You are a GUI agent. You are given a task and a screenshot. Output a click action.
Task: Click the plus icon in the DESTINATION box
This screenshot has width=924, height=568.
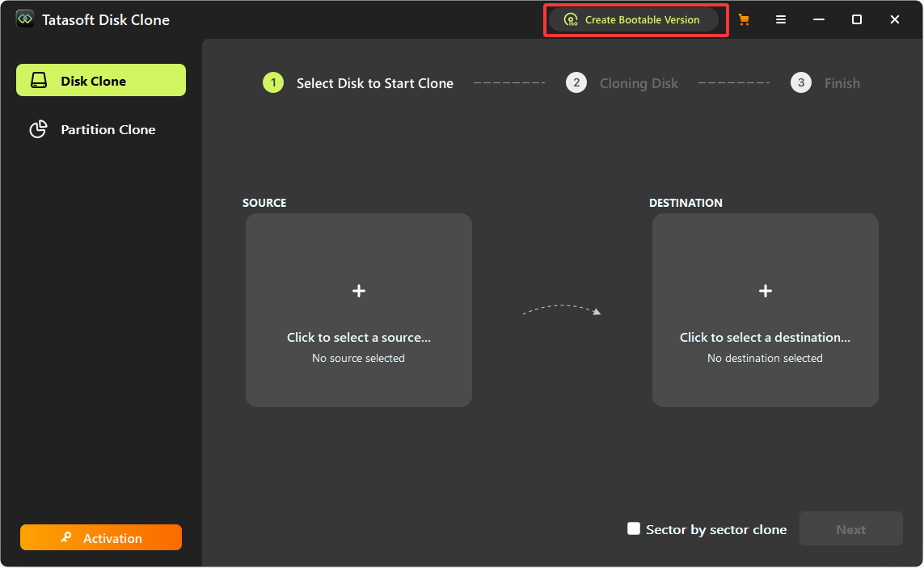click(765, 291)
